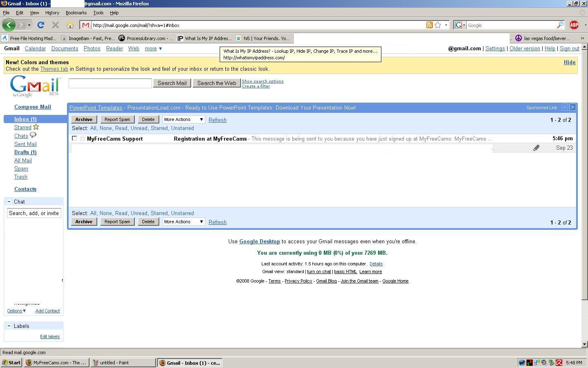The height and width of the screenshot is (368, 588).
Task: Click the page vertical scrollbar down arrow
Action: pyautogui.click(x=584, y=344)
